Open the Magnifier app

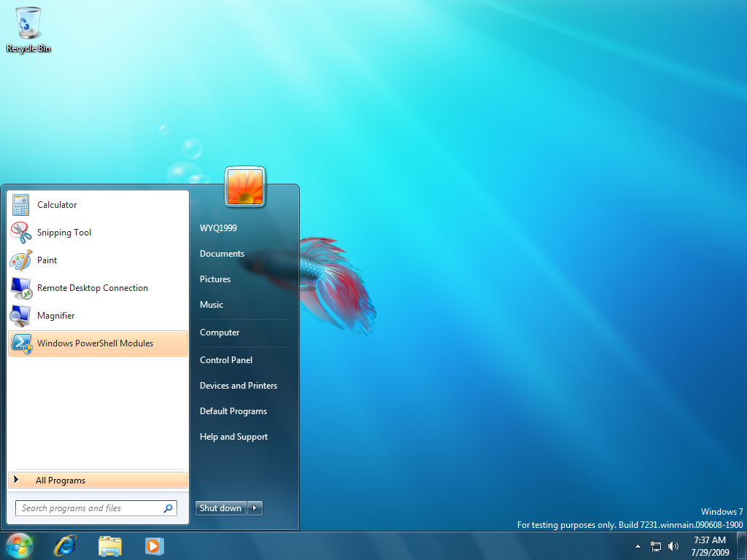pyautogui.click(x=55, y=316)
